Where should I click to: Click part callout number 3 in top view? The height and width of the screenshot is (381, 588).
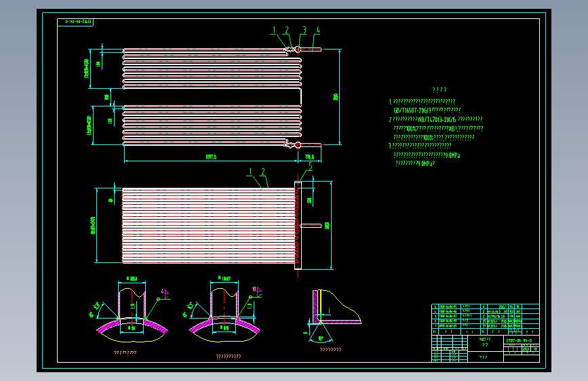click(305, 30)
